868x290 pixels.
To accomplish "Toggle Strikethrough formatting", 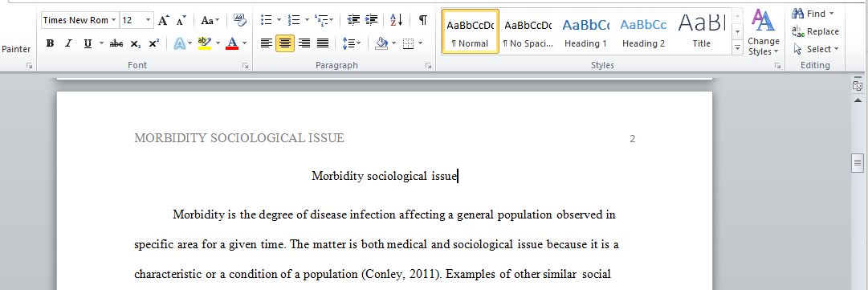I will (116, 43).
